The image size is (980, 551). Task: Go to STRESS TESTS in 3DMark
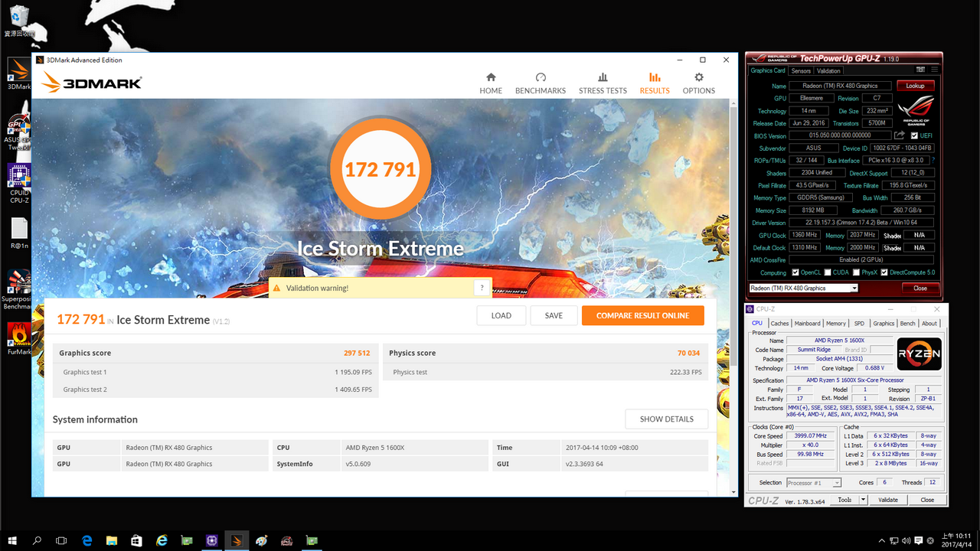(603, 83)
